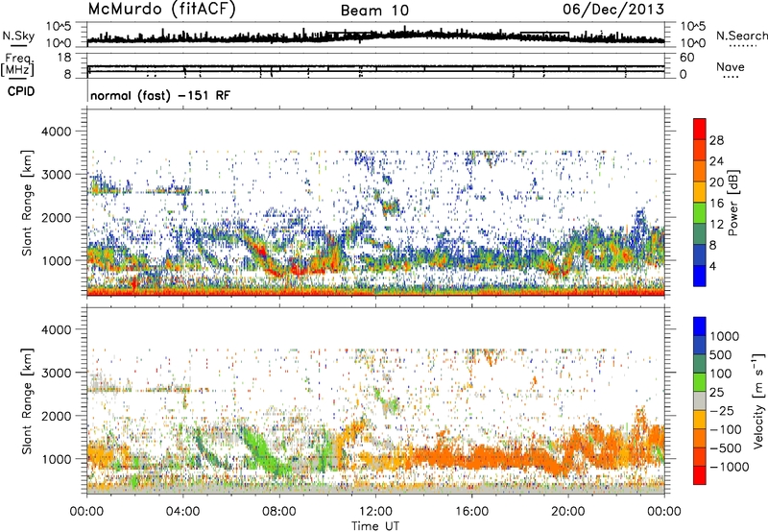
Task: Click the 24 label on power colorbar
Action: coord(716,161)
